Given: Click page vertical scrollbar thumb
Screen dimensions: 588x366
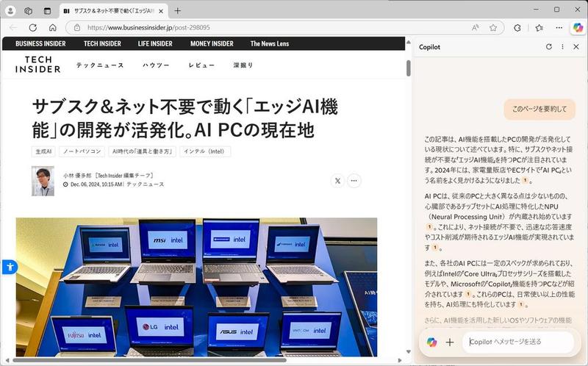Looking at the screenshot, I should (x=409, y=68).
